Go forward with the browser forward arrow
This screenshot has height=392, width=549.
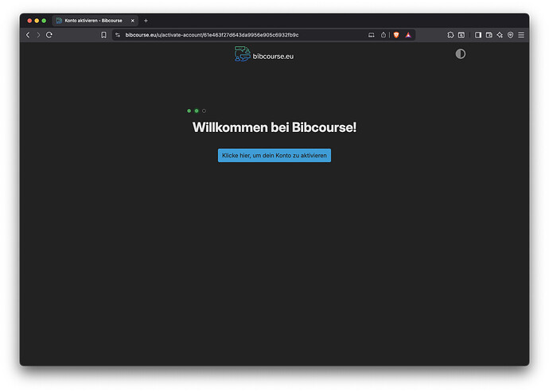coord(38,35)
